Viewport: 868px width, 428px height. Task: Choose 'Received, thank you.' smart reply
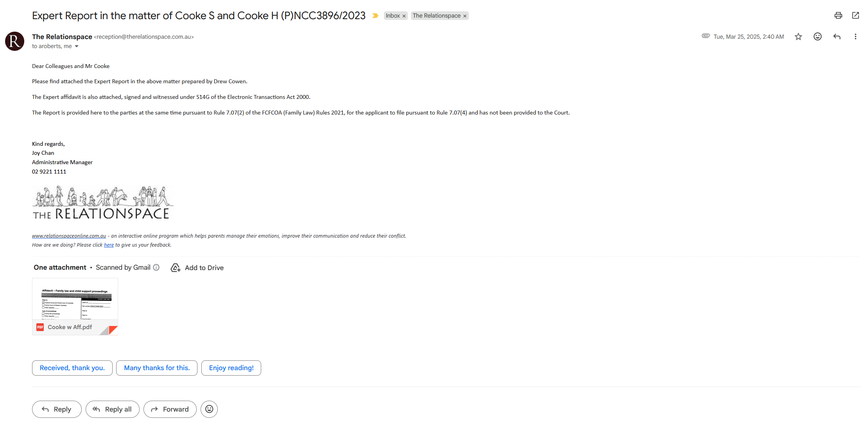[72, 368]
